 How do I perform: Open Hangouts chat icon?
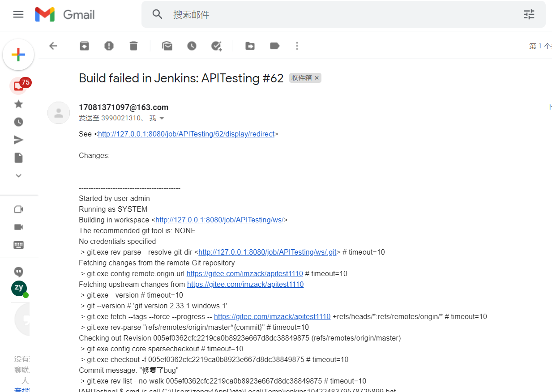18,272
